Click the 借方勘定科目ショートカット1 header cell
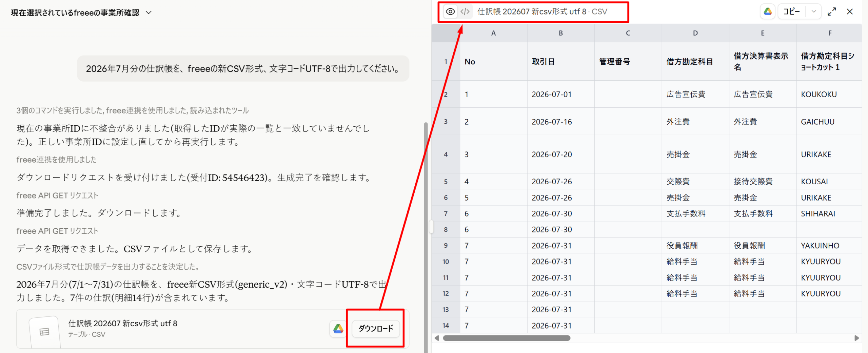 pyautogui.click(x=829, y=62)
